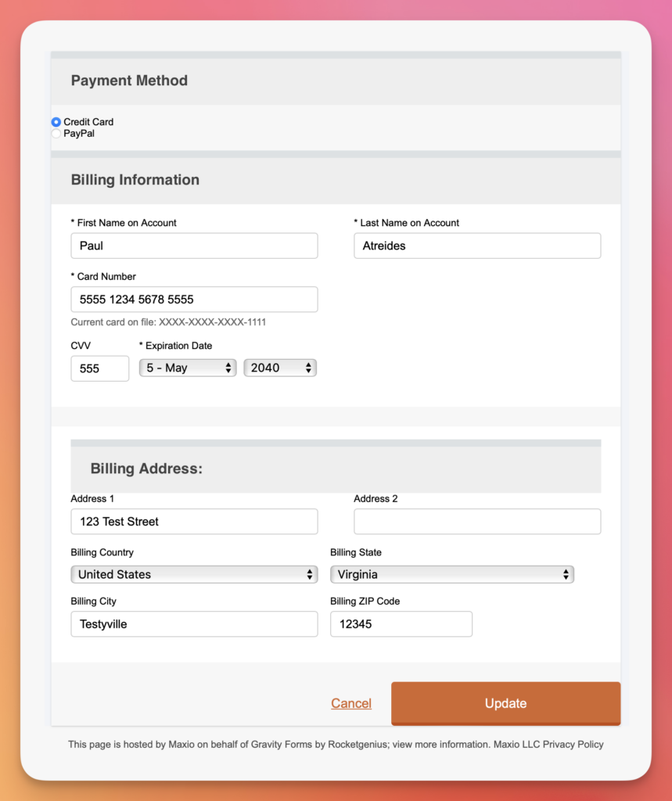Click the Update button
672x801 pixels.
(x=505, y=703)
